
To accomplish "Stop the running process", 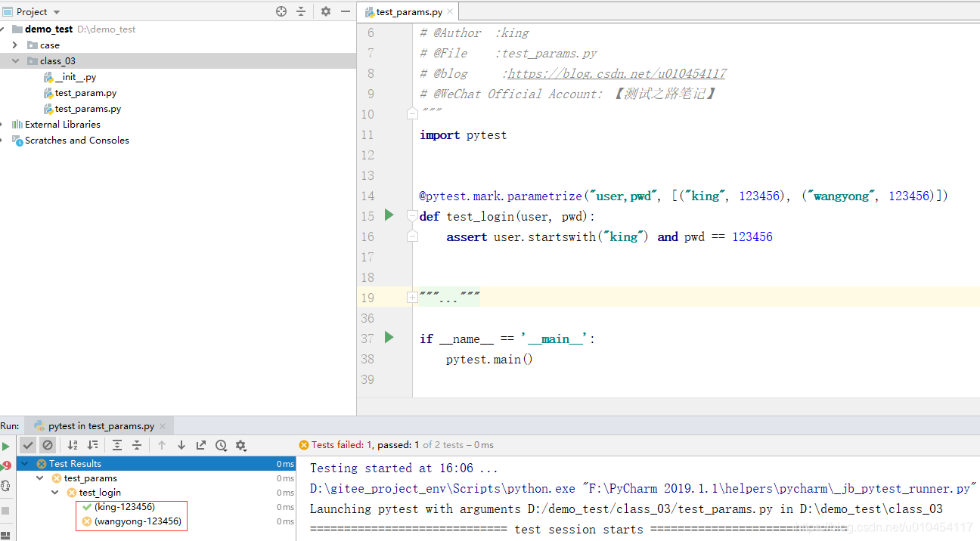I will click(6, 511).
